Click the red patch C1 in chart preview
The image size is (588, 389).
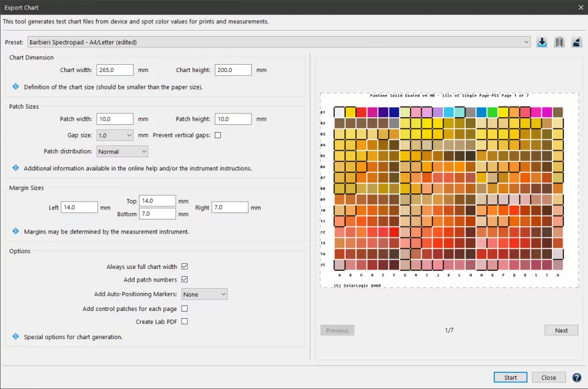pos(361,112)
